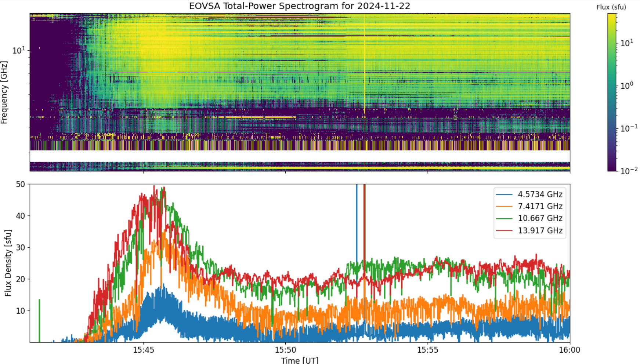Viewport: 640px width, 364px height.
Task: Click the 'Flux Density [sfu]' y-axis label
Action: point(8,263)
